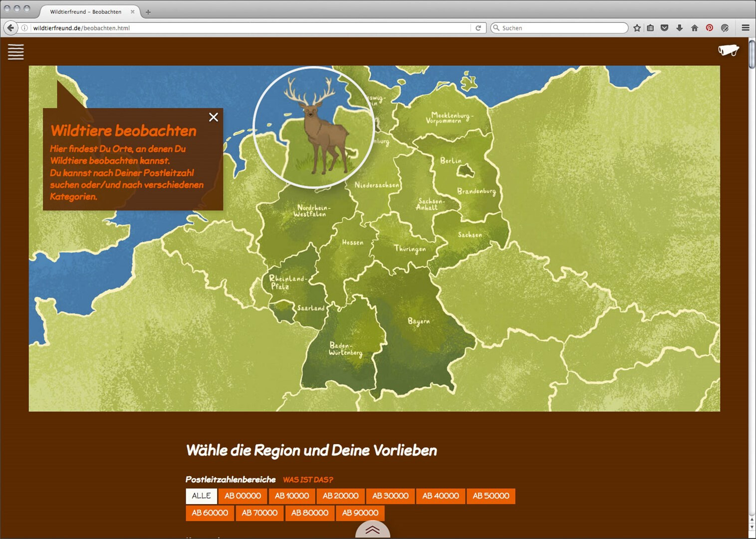This screenshot has width=756, height=539.
Task: Open the downloads arrow icon
Action: (679, 28)
